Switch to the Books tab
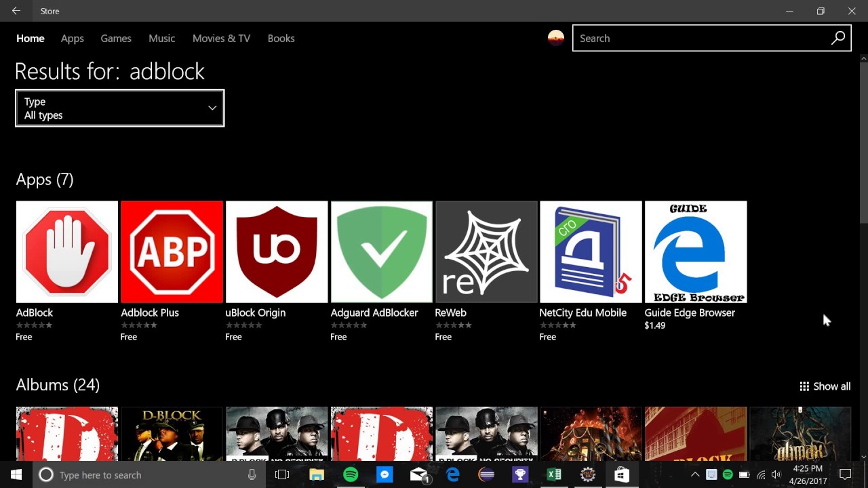The width and height of the screenshot is (868, 488). click(x=281, y=38)
